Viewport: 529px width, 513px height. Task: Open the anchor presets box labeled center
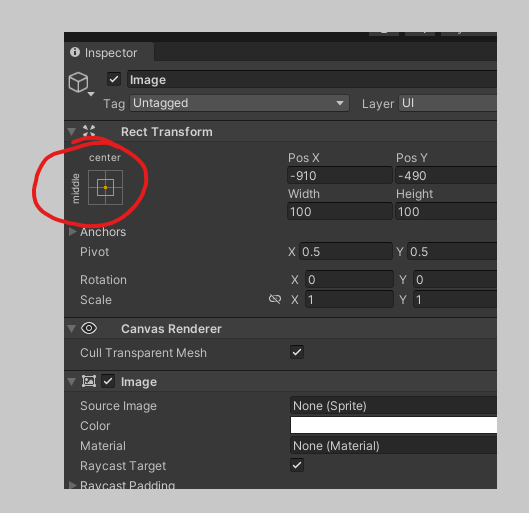click(105, 188)
